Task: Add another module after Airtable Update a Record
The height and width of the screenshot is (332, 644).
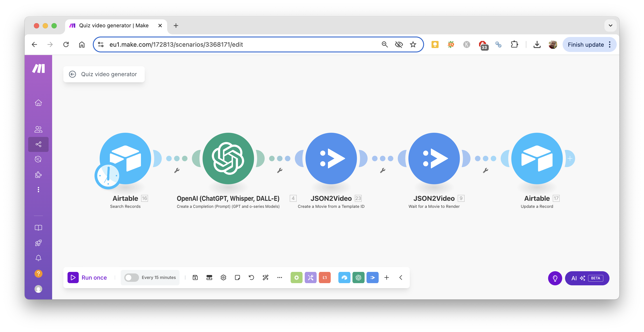Action: 570,158
